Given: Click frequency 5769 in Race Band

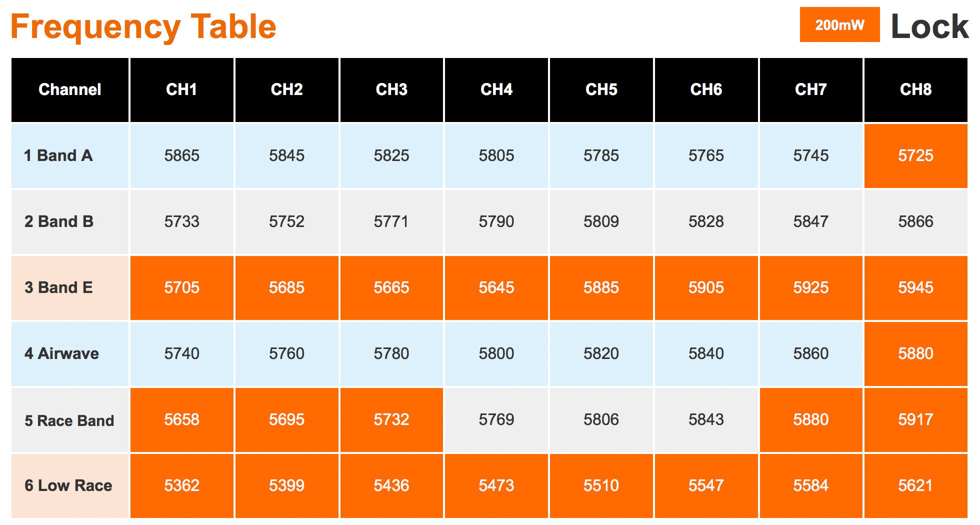Looking at the screenshot, I should coord(496,419).
